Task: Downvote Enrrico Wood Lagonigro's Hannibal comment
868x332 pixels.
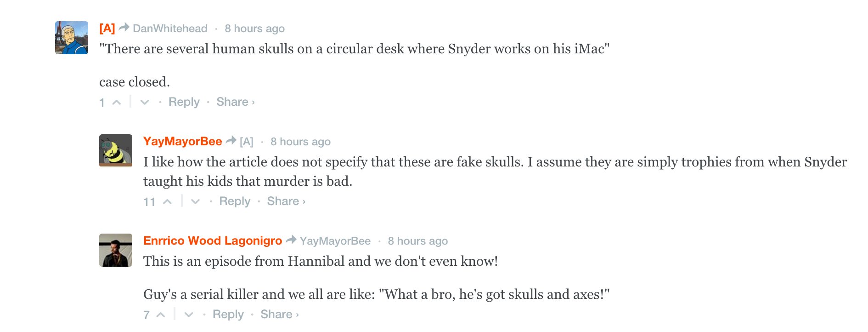Action: click(x=189, y=315)
